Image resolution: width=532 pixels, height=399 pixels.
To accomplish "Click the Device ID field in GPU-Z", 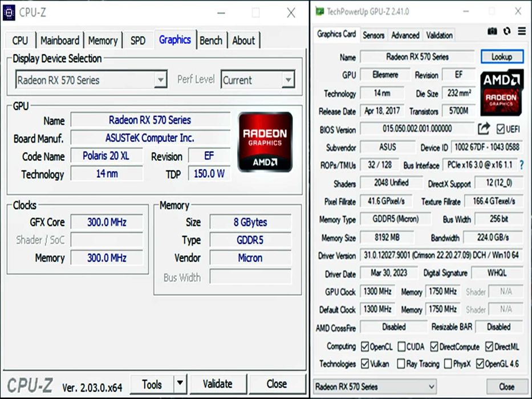I will pos(486,147).
